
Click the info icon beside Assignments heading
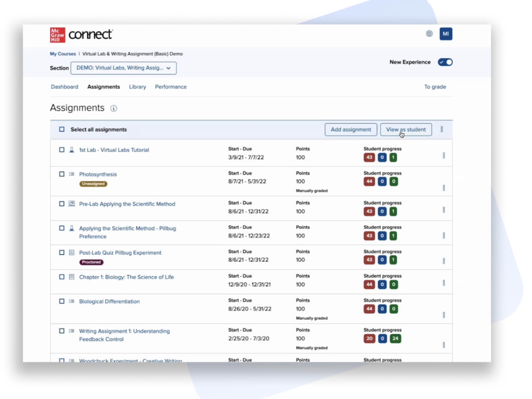113,108
